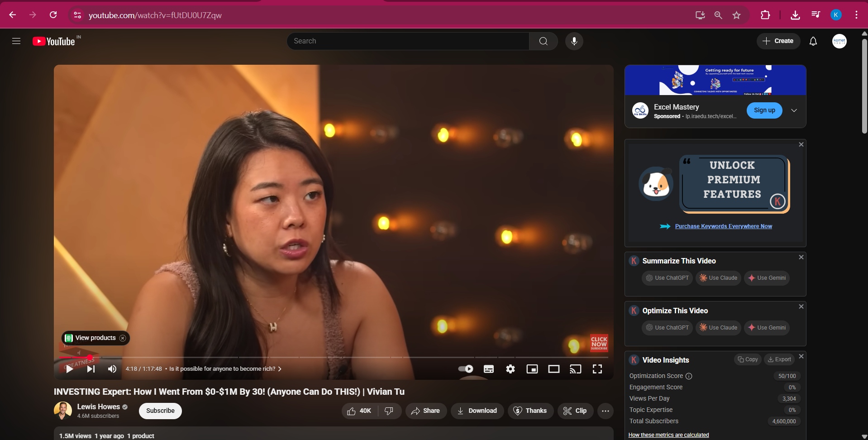Close the Unlock Premium Features panel

[801, 144]
